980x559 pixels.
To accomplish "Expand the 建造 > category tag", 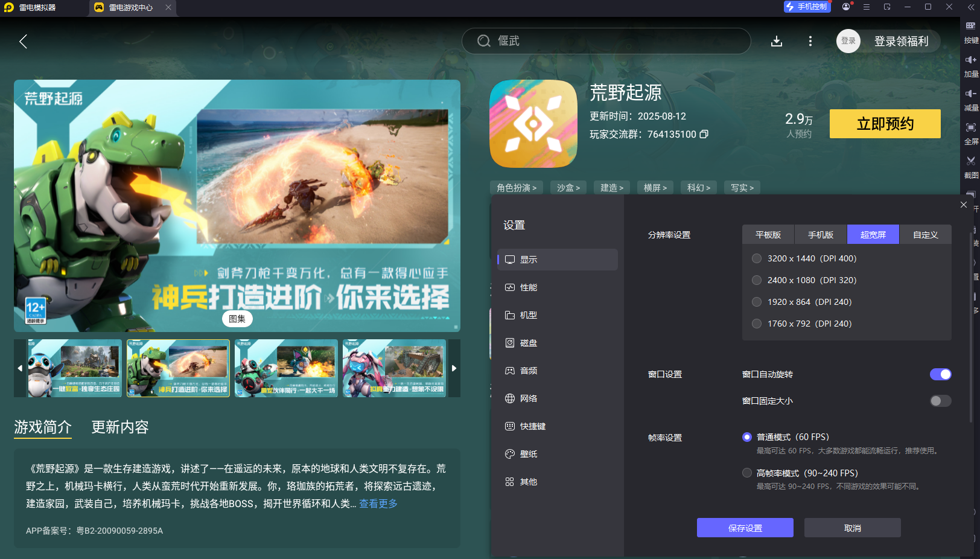I will click(612, 188).
